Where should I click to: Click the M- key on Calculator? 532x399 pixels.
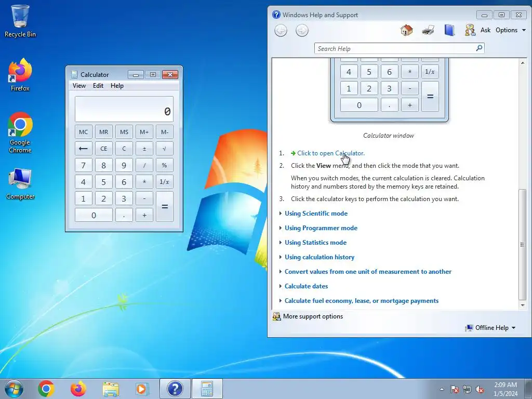point(165,132)
